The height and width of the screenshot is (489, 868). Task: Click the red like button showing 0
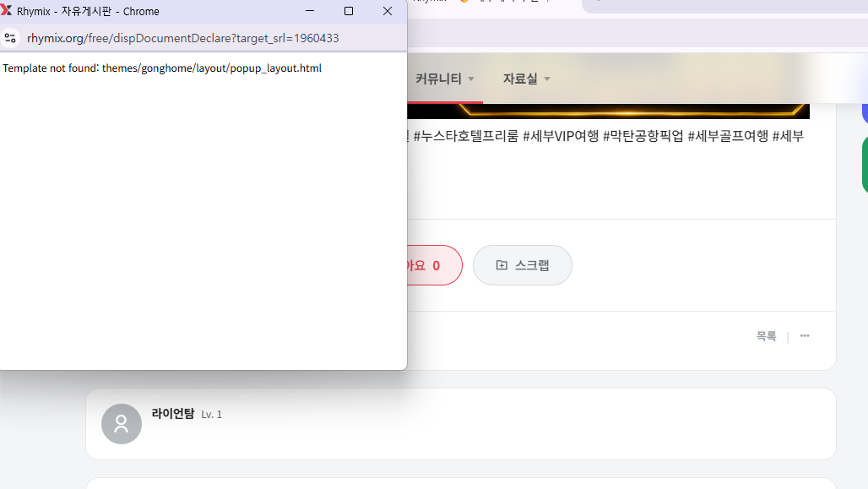(x=435, y=265)
